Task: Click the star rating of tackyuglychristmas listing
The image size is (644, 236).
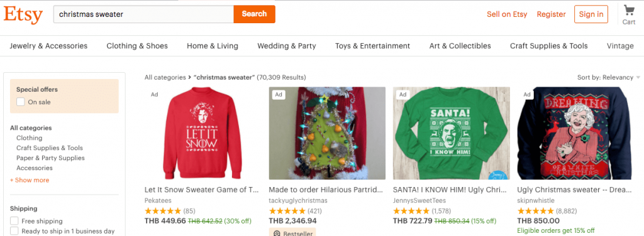Action: tap(287, 212)
